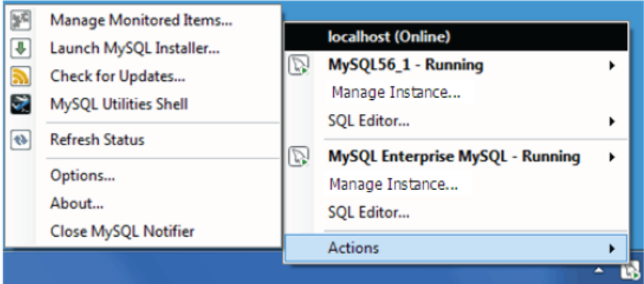644x284 pixels.
Task: Click the localhost (Online) header
Action: [456, 37]
